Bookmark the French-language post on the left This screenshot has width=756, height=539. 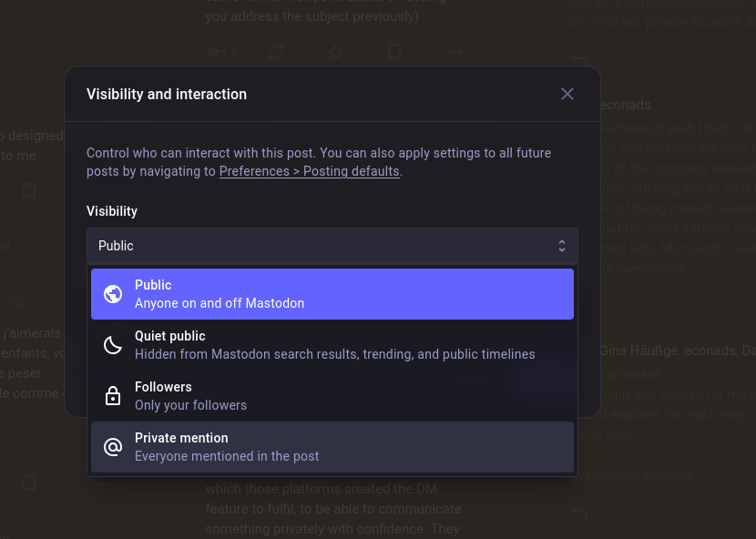point(29,483)
